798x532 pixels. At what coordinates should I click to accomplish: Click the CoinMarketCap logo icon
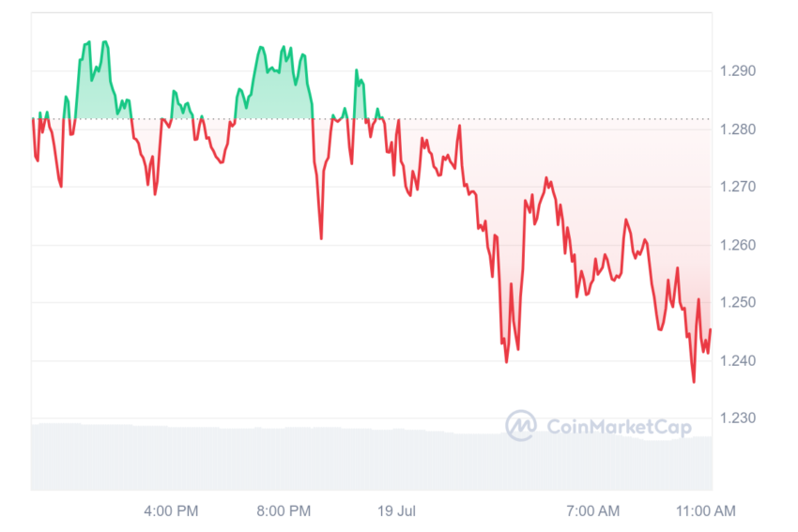521,425
